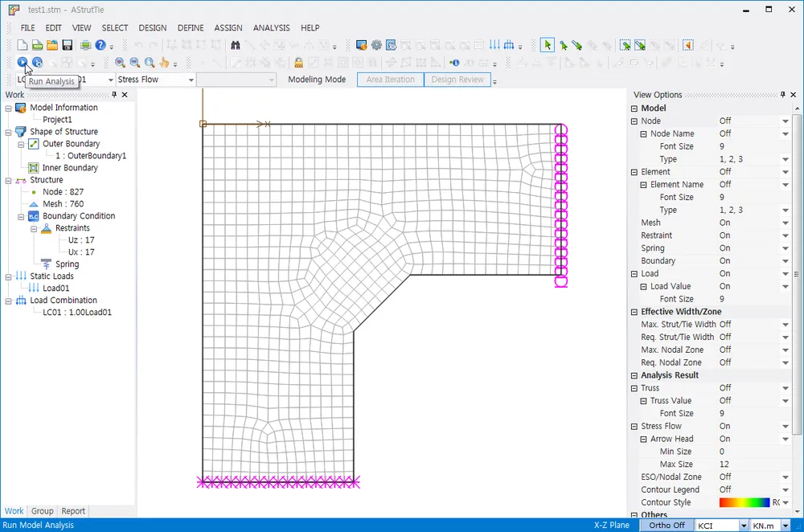Viewport: 804px width, 532px height.
Task: Click the Zoom In magnifier icon
Action: 120,63
